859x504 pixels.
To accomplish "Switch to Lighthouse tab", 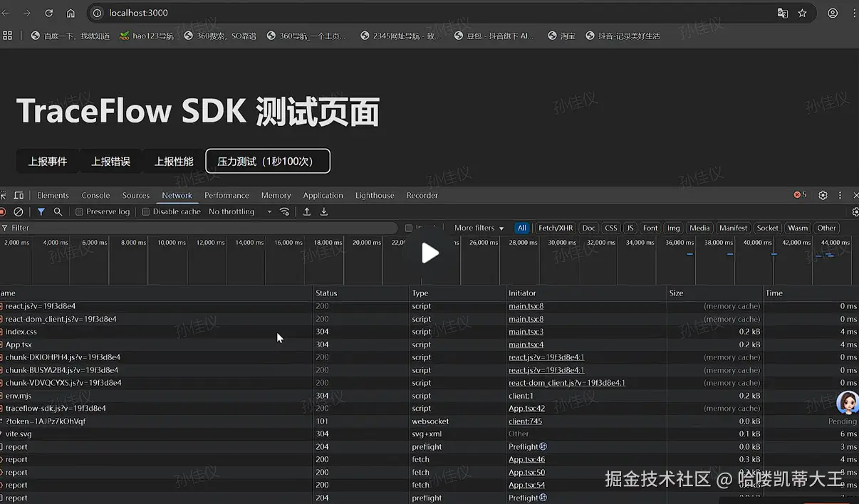I will pos(375,195).
